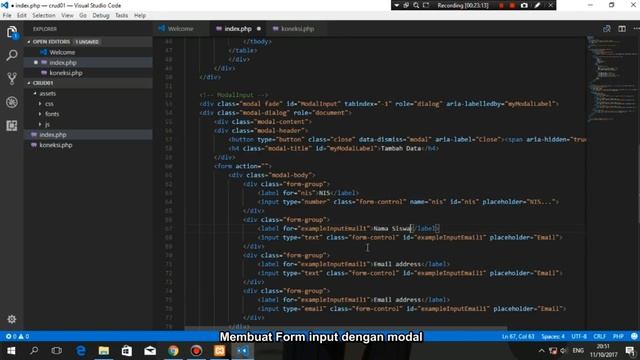Image resolution: width=640 pixels, height=360 pixels.
Task: Change encoding via UTF-8 status
Action: [x=579, y=336]
